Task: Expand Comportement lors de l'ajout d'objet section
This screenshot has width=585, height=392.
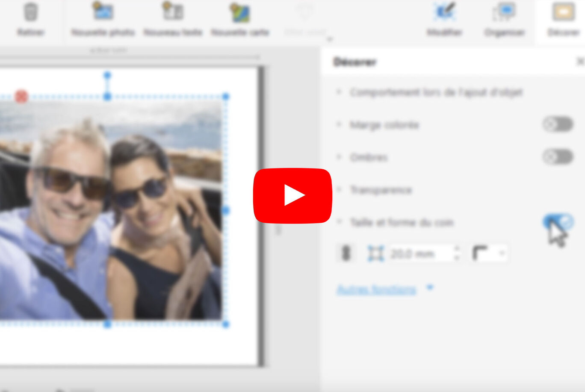Action: point(436,92)
